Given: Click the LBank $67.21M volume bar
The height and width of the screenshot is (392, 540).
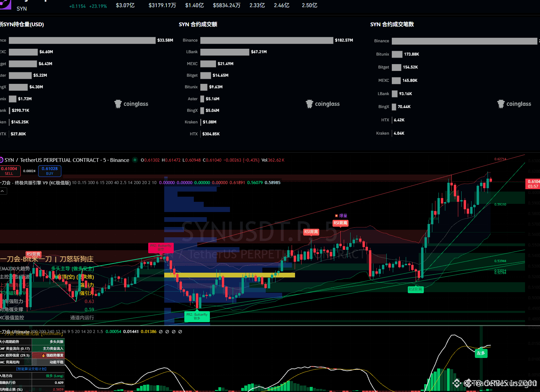Looking at the screenshot, I should [x=225, y=52].
